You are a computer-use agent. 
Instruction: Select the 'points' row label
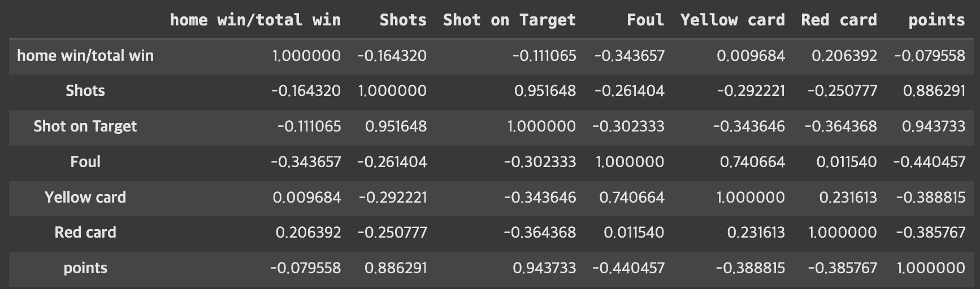point(85,268)
